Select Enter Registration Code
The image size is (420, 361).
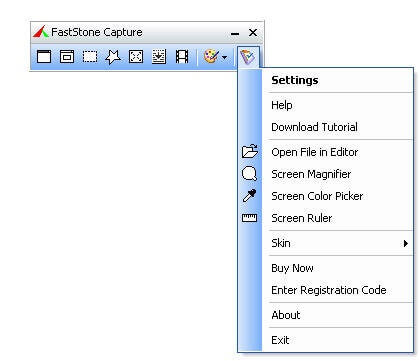(338, 290)
